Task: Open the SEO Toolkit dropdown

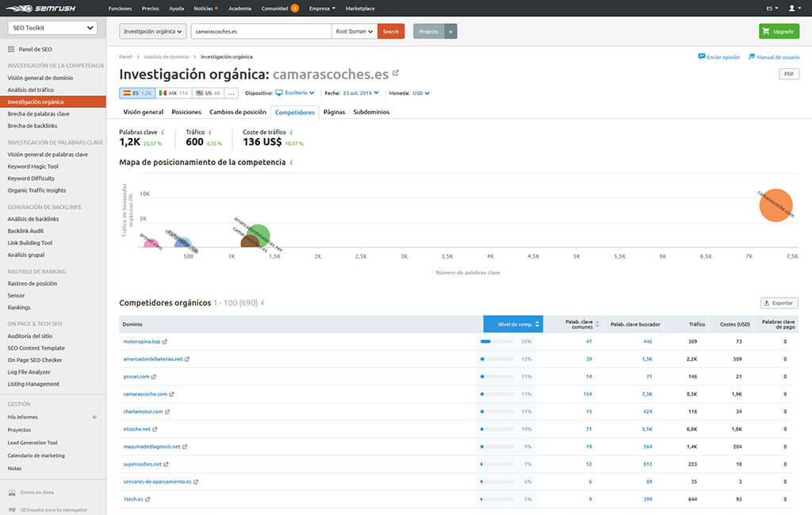Action: 52,28
